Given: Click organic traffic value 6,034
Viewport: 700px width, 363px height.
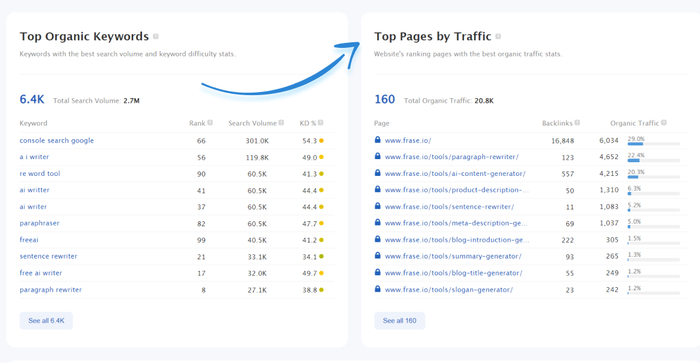Looking at the screenshot, I should [x=609, y=141].
